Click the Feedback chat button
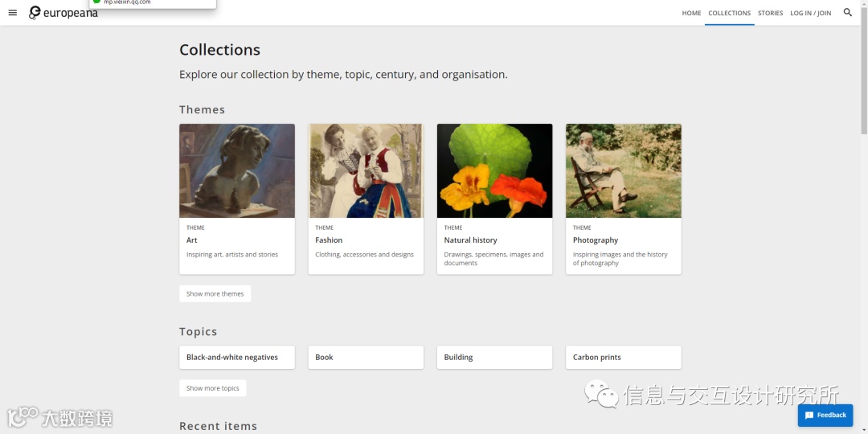 (x=825, y=415)
